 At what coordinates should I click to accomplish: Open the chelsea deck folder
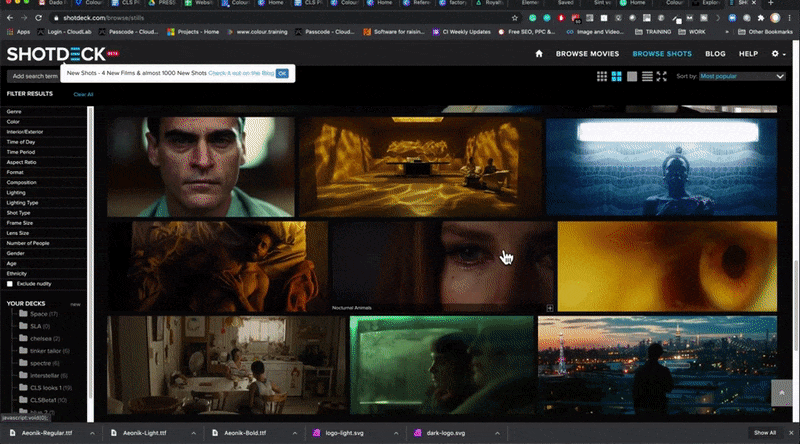click(39, 338)
